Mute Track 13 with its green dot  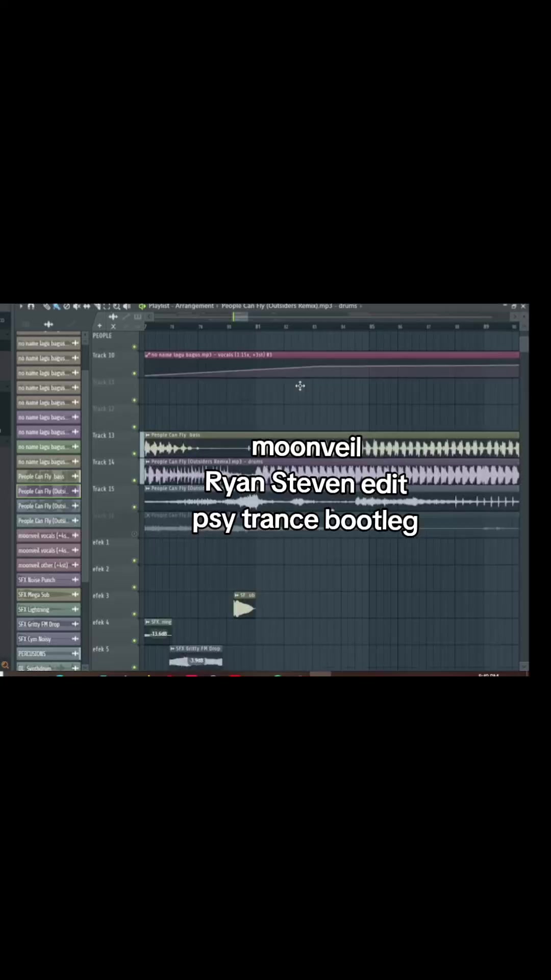(135, 454)
